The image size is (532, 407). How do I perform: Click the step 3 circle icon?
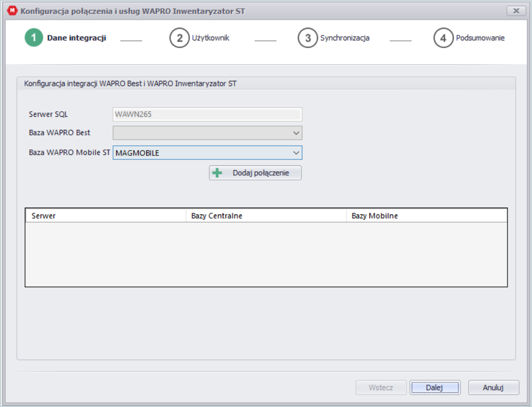307,38
